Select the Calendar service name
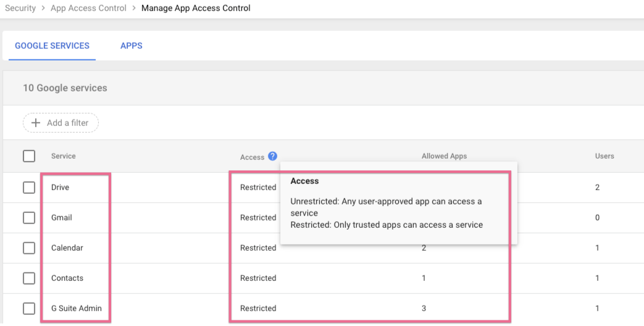The height and width of the screenshot is (326, 644). 67,248
